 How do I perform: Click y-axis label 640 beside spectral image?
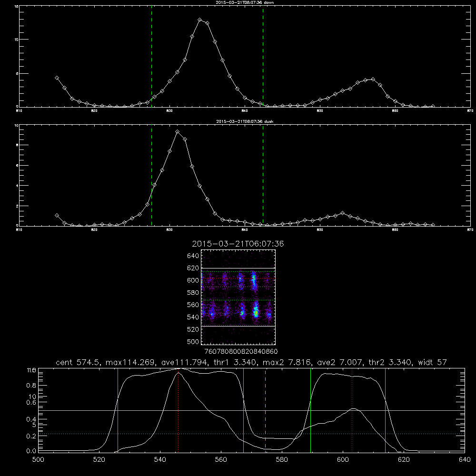[193, 256]
